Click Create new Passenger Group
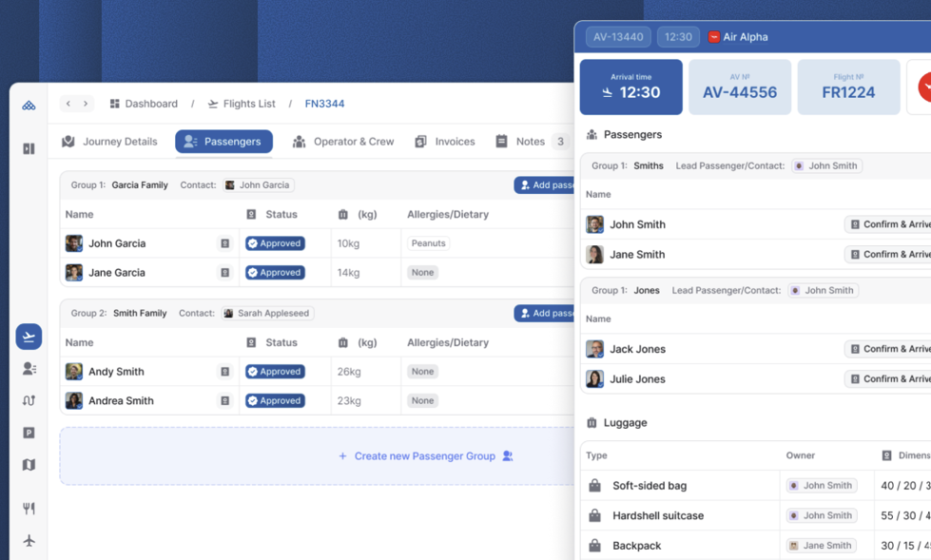The image size is (931, 560). click(x=425, y=456)
